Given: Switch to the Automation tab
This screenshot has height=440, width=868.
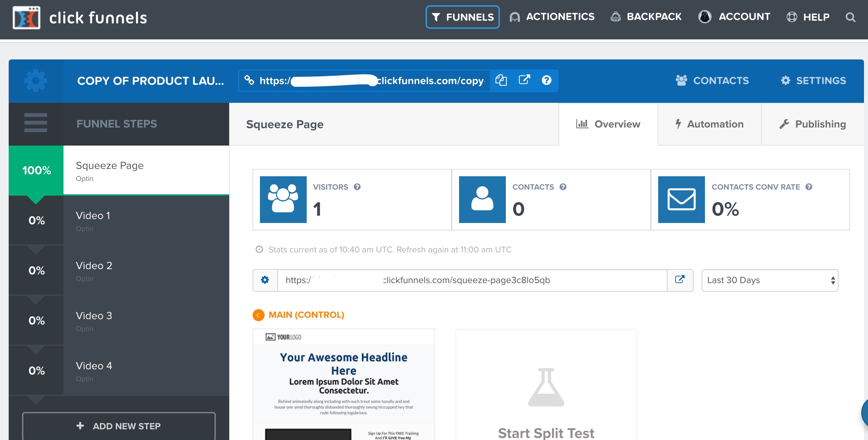Looking at the screenshot, I should pos(709,124).
